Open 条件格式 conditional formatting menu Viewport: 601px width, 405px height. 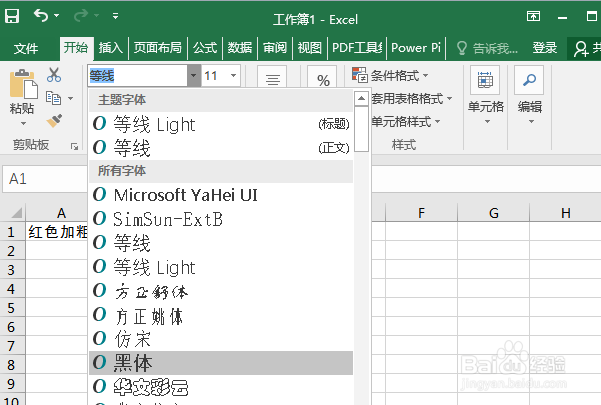point(390,75)
